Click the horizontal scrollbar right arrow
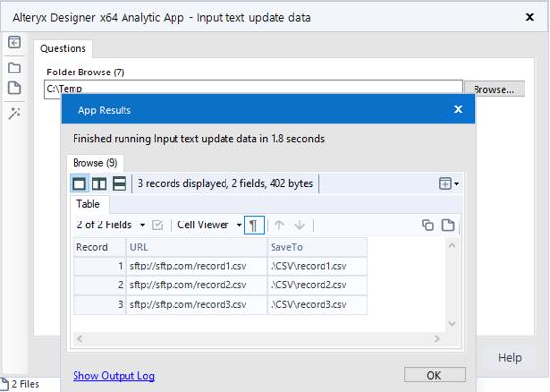This screenshot has width=550, height=392. (437, 339)
